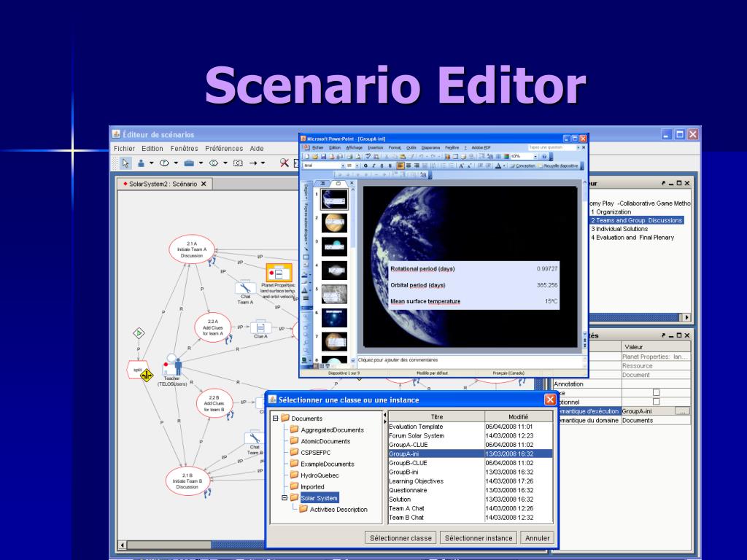The image size is (747, 560).
Task: Pick the eye-shaped condition tool in the scenario toolbar
Action: [x=214, y=163]
